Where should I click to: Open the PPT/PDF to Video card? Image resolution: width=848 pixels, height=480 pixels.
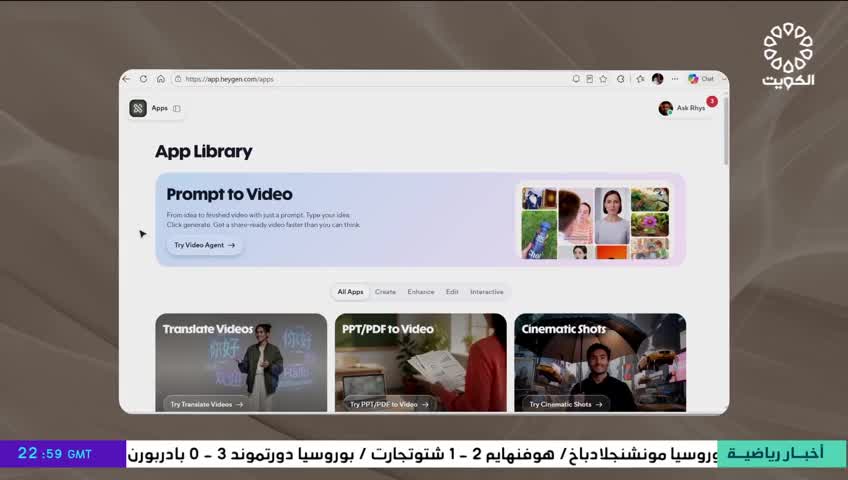point(421,363)
